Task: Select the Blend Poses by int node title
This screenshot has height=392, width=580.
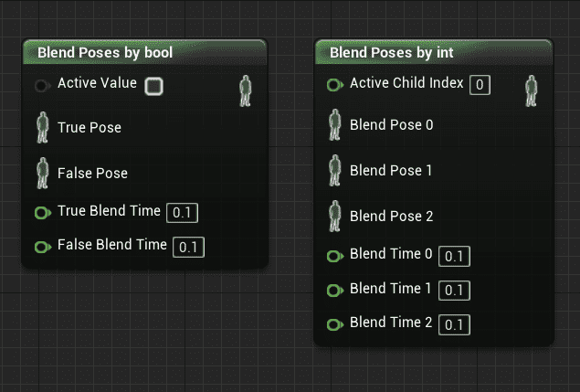Action: (x=392, y=53)
